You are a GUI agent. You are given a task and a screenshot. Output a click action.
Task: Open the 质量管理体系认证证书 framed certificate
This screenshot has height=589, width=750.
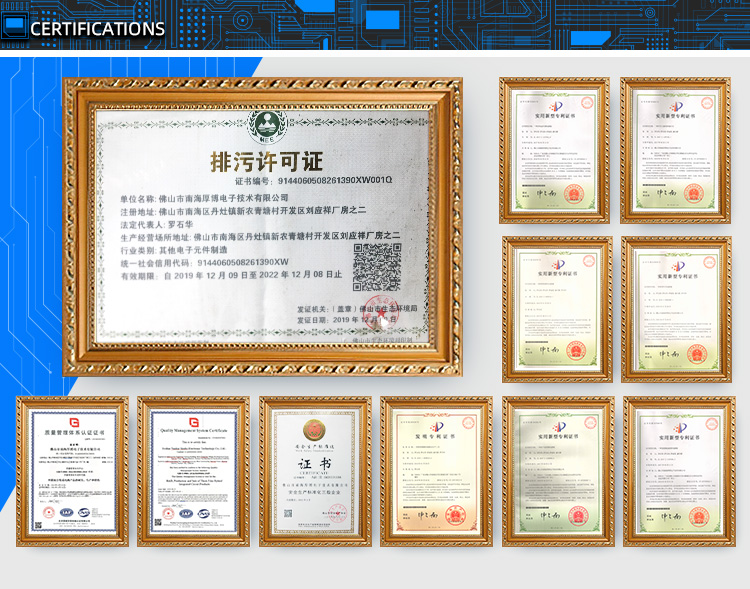pos(72,470)
